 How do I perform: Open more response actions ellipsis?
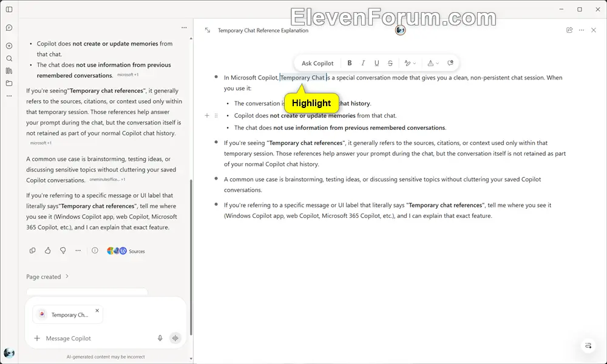pos(78,251)
